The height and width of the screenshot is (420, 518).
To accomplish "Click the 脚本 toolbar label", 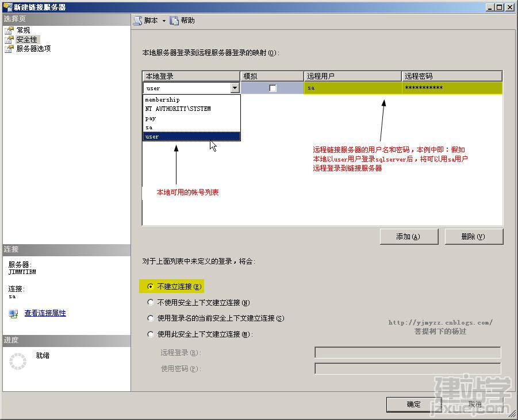I will 151,21.
